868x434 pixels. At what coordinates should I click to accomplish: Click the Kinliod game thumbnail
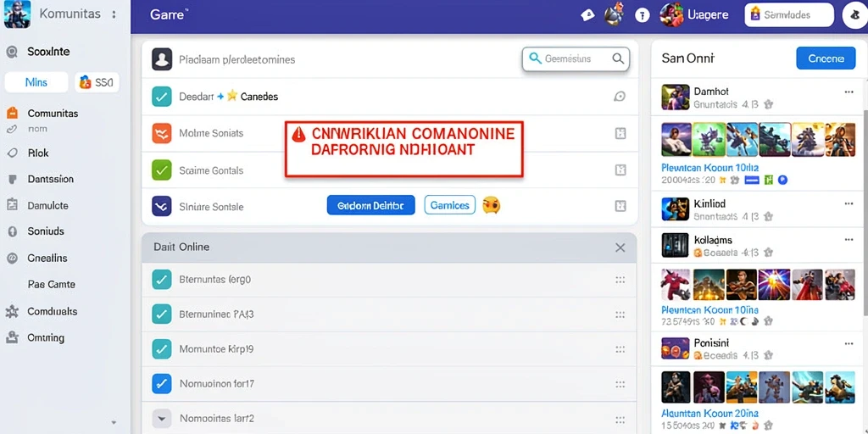tap(676, 209)
